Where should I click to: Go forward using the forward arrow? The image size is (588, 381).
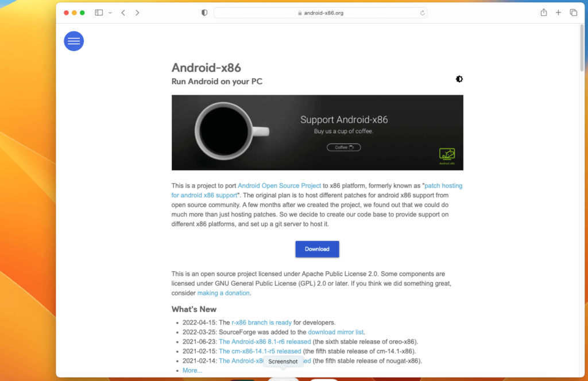click(137, 12)
